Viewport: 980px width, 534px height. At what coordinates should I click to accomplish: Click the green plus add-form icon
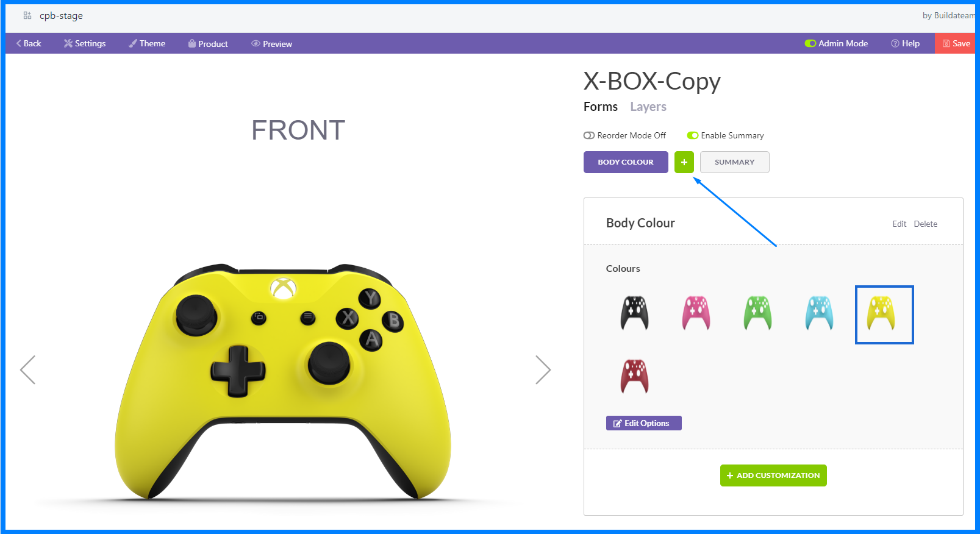click(x=684, y=162)
